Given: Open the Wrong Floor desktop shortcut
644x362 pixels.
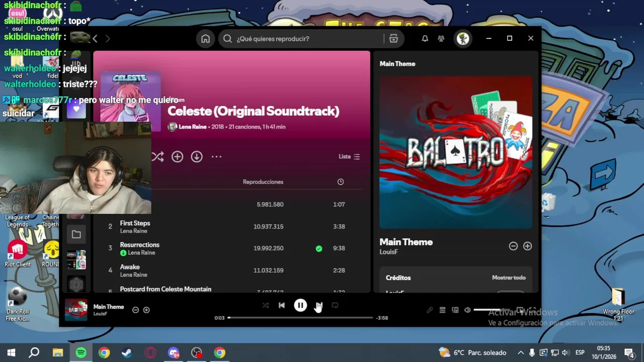Looking at the screenshot, I should click(618, 305).
